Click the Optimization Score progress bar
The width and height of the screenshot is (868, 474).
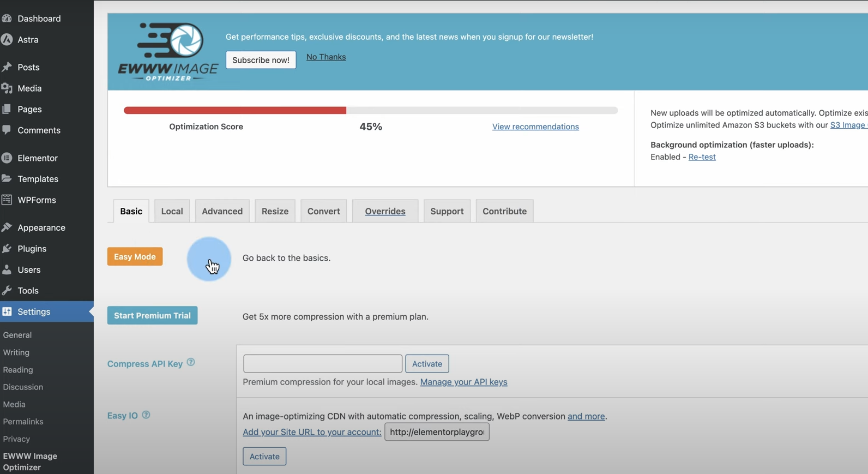tap(370, 110)
